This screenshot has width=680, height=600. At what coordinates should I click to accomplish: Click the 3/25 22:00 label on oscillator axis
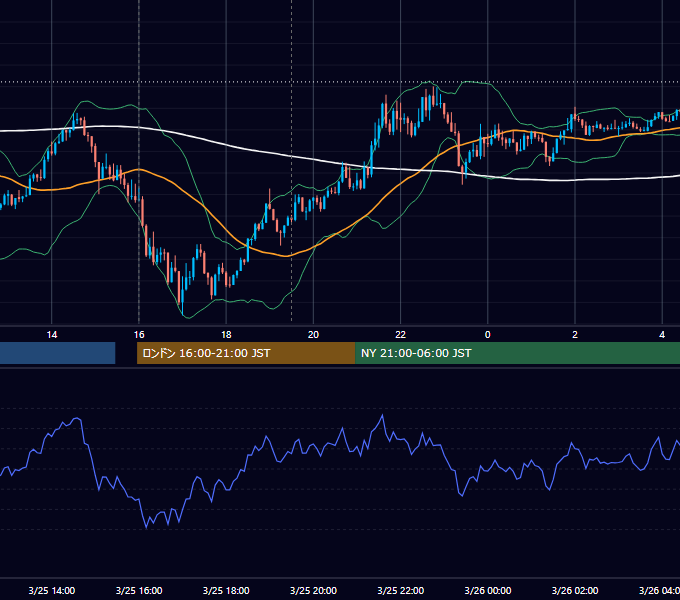coord(400,590)
